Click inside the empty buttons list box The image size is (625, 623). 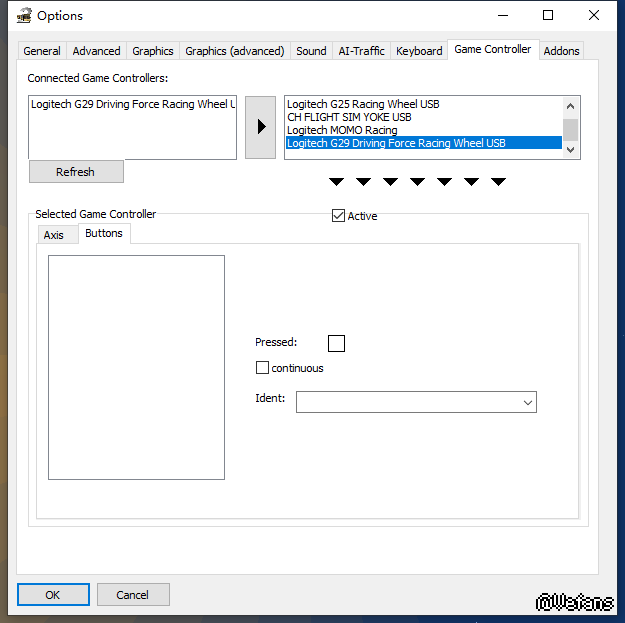(136, 368)
